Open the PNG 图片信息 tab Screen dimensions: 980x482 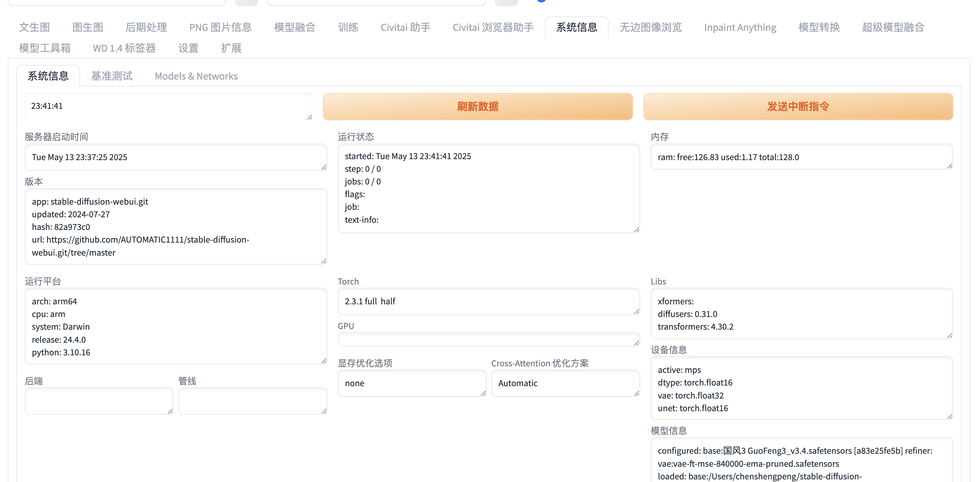pos(220,27)
